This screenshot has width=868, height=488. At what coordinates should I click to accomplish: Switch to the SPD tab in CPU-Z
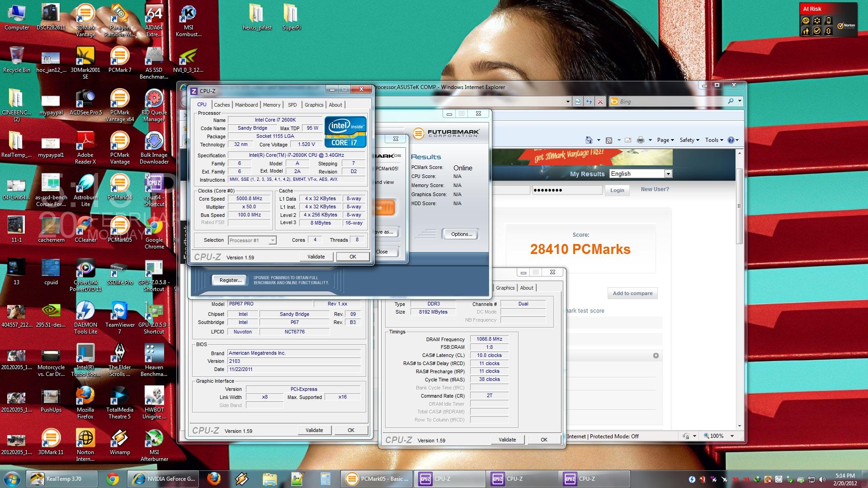pos(292,105)
